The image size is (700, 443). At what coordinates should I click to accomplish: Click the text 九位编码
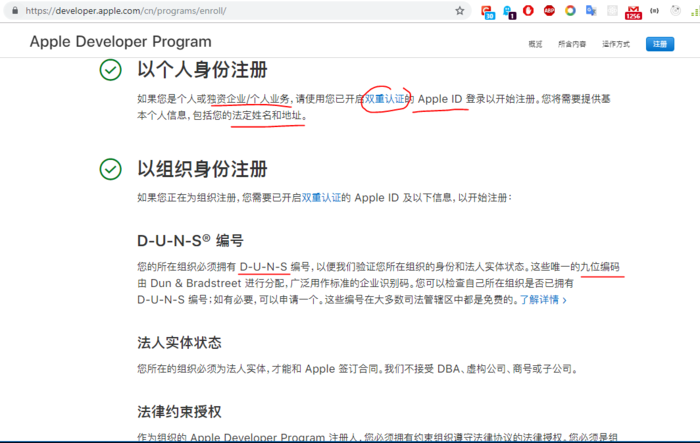pyautogui.click(x=600, y=267)
